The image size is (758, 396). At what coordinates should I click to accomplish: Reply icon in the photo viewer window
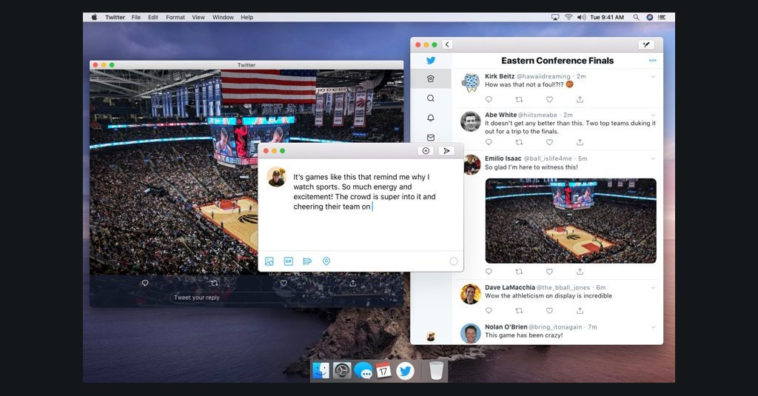pos(145,283)
